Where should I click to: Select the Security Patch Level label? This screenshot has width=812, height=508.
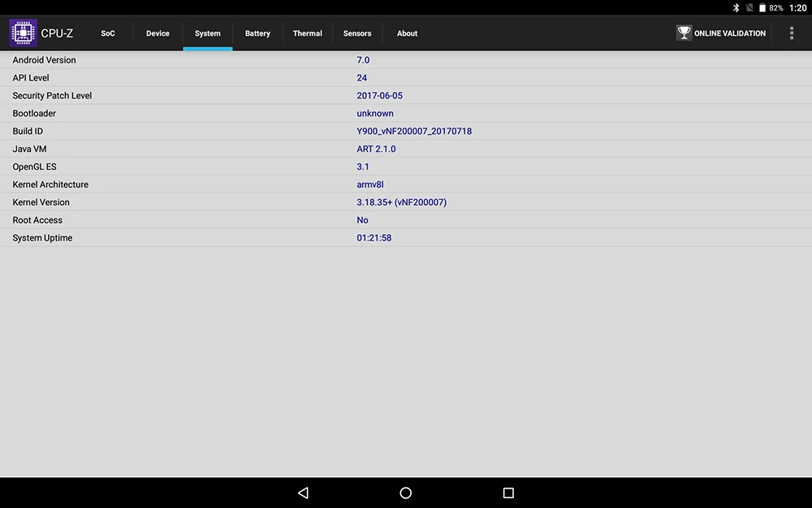[52, 95]
